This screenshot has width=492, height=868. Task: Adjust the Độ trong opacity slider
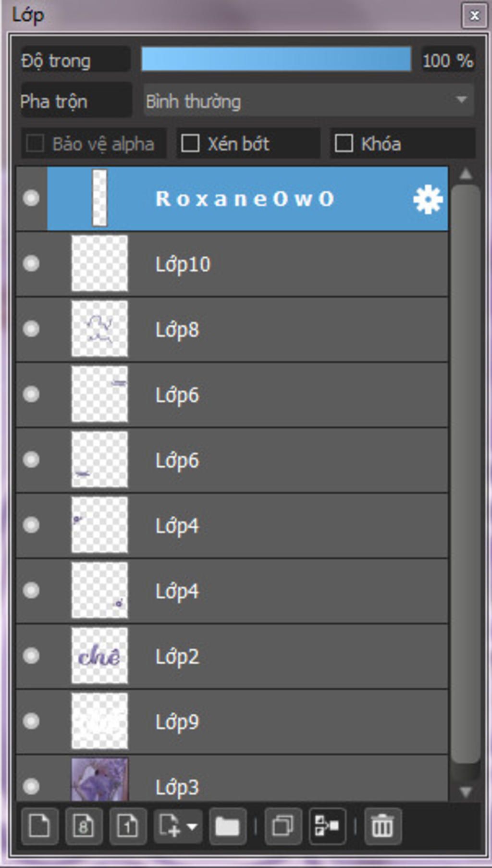click(x=276, y=59)
